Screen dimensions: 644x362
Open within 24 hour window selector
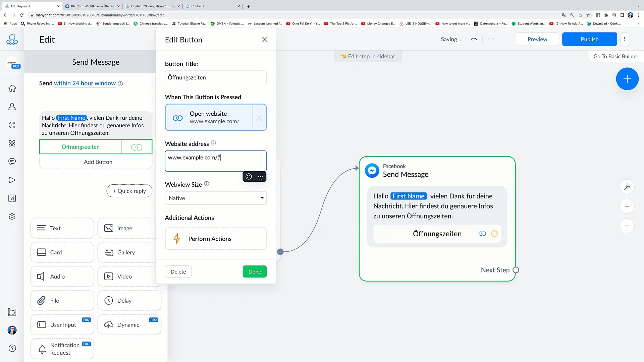[x=85, y=83]
